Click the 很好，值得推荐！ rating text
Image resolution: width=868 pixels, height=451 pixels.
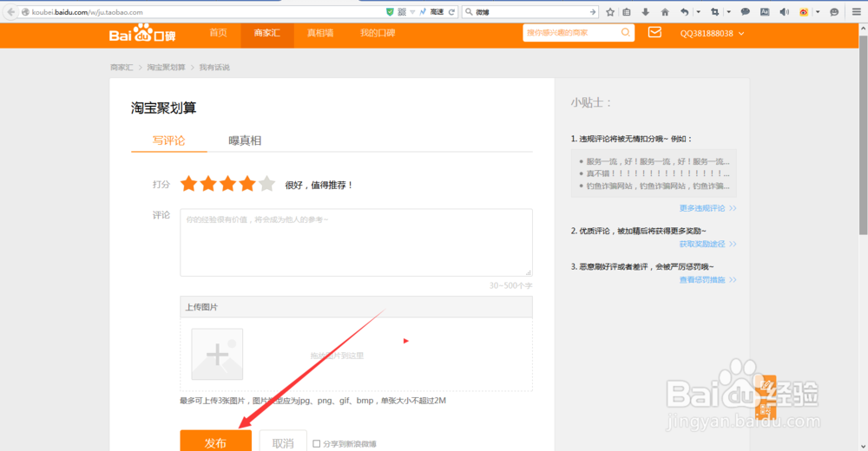(x=319, y=185)
